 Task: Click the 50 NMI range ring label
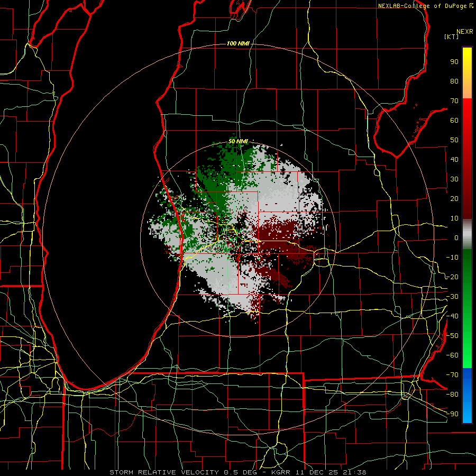click(x=238, y=141)
